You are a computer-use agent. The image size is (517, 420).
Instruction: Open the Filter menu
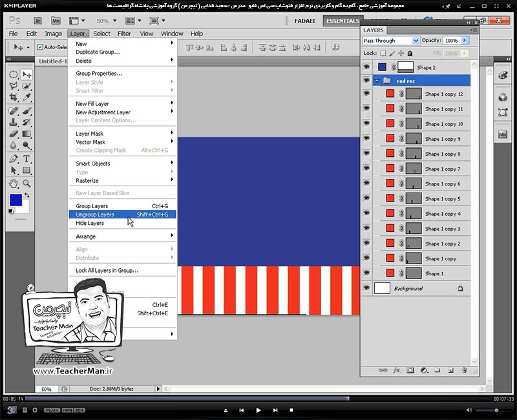pos(124,34)
